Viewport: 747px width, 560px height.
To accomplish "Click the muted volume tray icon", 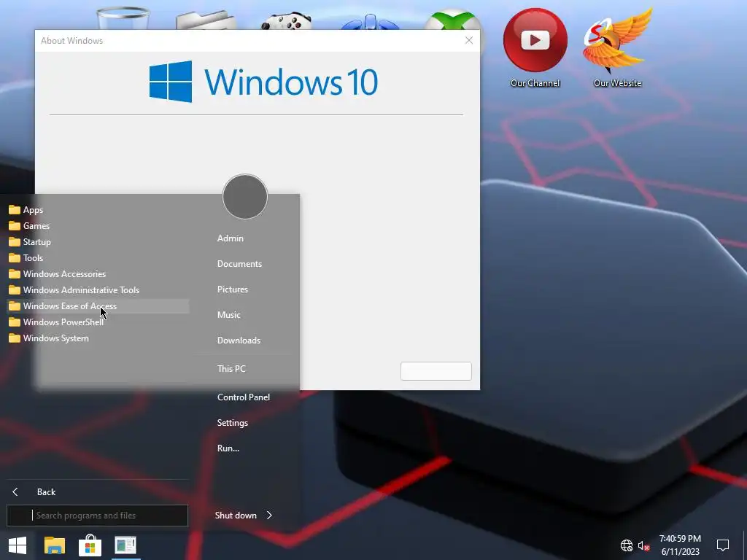I will pyautogui.click(x=643, y=545).
